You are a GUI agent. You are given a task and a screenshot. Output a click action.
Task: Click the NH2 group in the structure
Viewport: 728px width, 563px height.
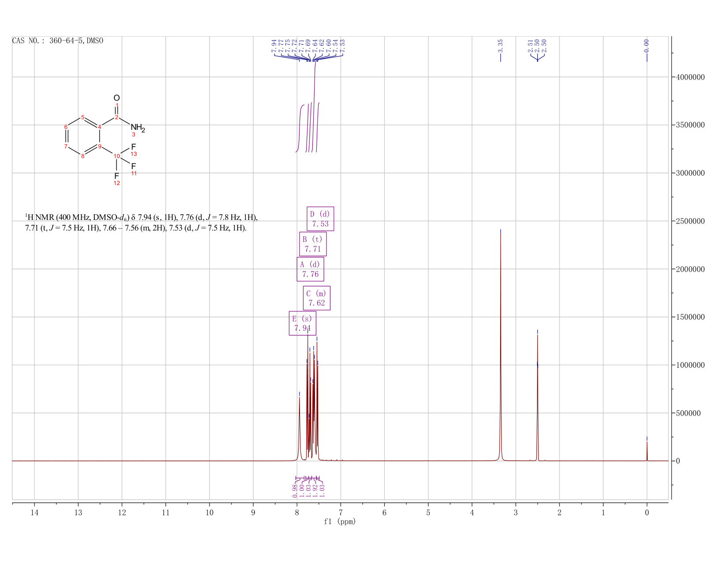tap(137, 128)
